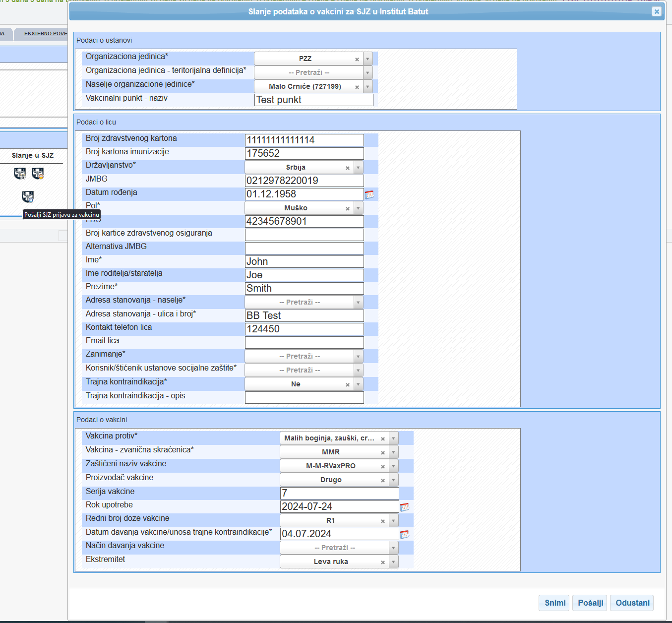Clear the Leva ruka ekstremitet selection

pos(383,562)
